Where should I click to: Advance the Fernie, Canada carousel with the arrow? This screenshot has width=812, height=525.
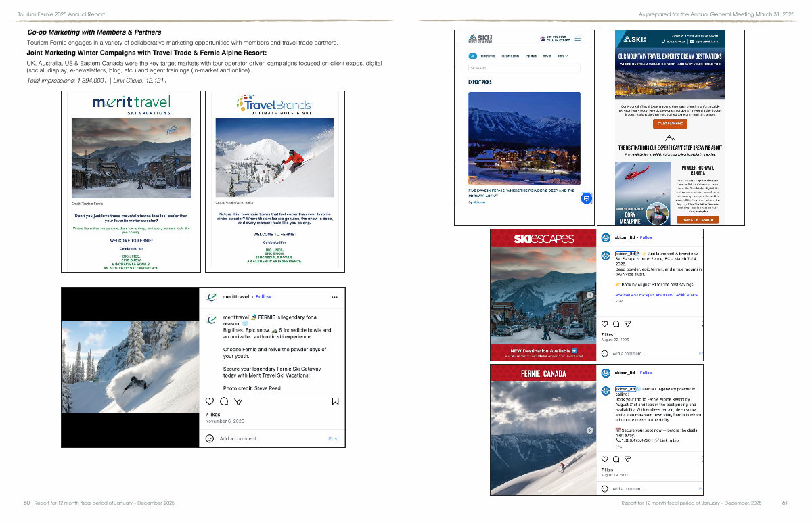coord(589,430)
